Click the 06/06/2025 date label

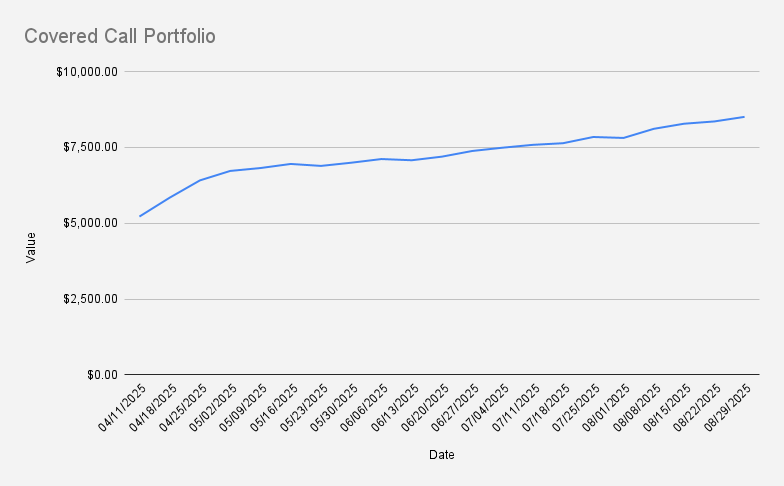(x=364, y=408)
